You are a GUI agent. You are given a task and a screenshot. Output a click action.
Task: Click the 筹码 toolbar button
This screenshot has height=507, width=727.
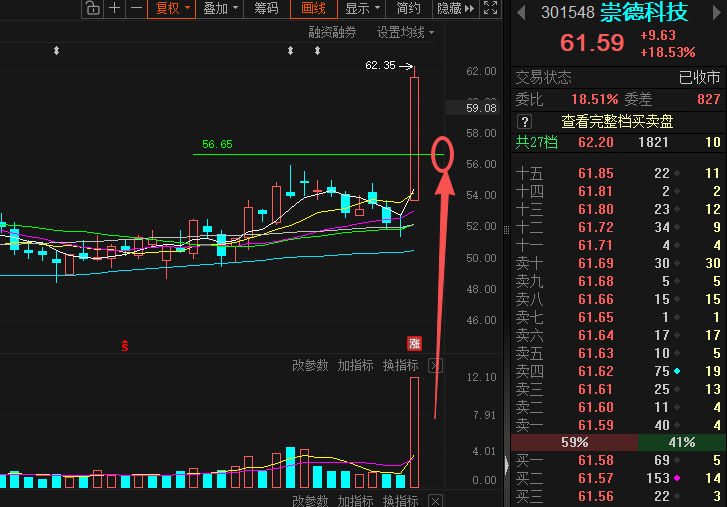267,8
